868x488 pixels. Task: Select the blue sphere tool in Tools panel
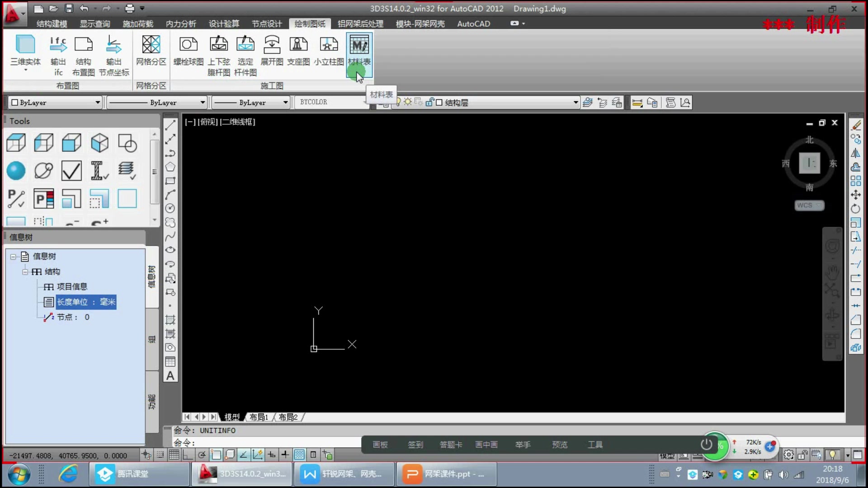coord(16,171)
